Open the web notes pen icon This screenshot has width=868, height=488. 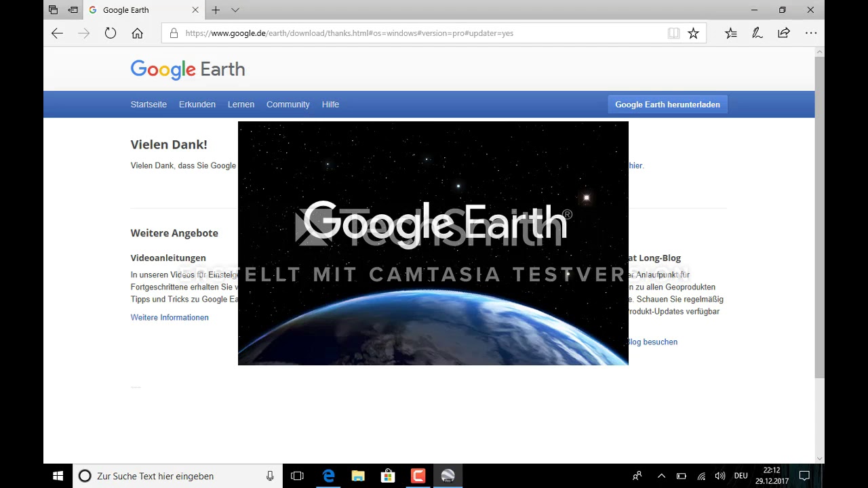[757, 33]
